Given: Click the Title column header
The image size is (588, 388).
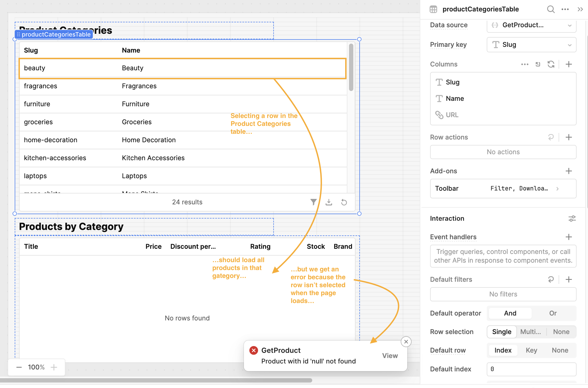Looking at the screenshot, I should tap(31, 247).
